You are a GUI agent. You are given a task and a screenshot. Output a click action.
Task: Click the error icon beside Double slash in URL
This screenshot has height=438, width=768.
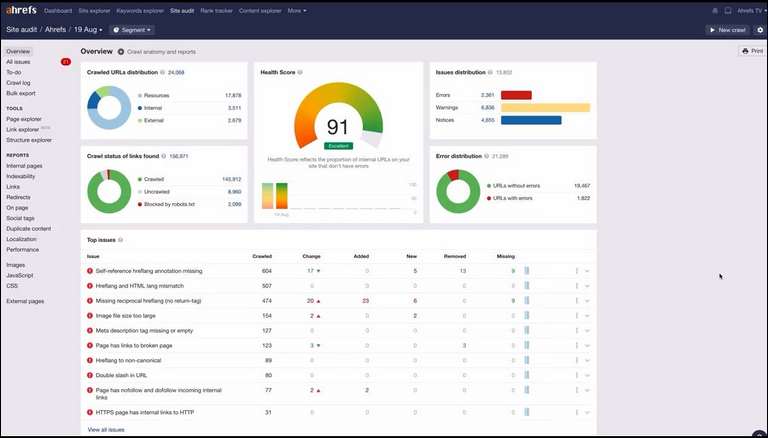(x=90, y=375)
